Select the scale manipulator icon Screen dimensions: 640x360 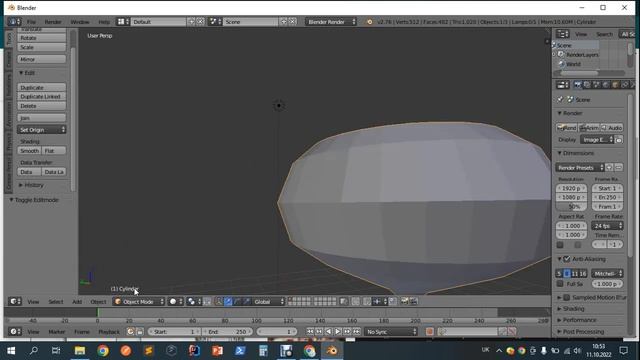pos(247,302)
